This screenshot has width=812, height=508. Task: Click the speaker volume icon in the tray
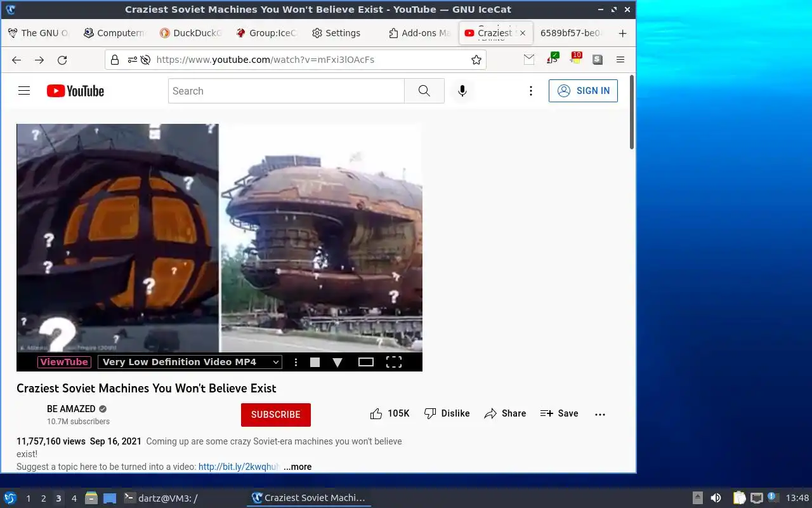pos(716,498)
